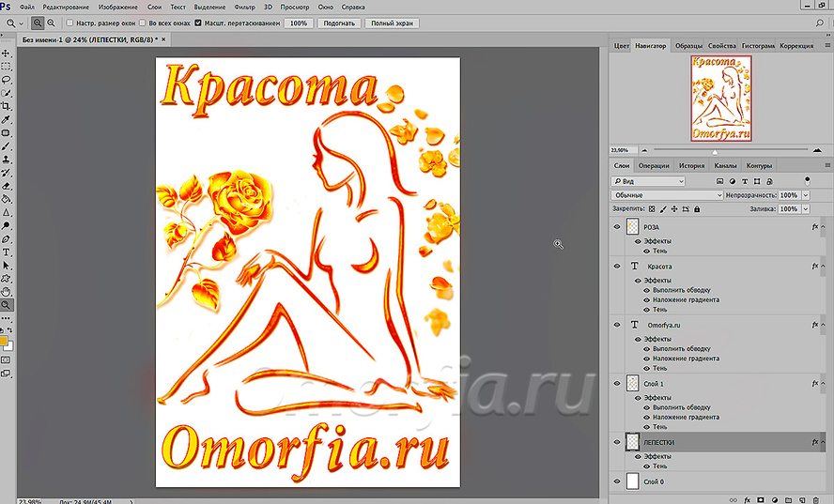Select the Dodge tool
This screenshot has width=834, height=504.
coord(6,226)
